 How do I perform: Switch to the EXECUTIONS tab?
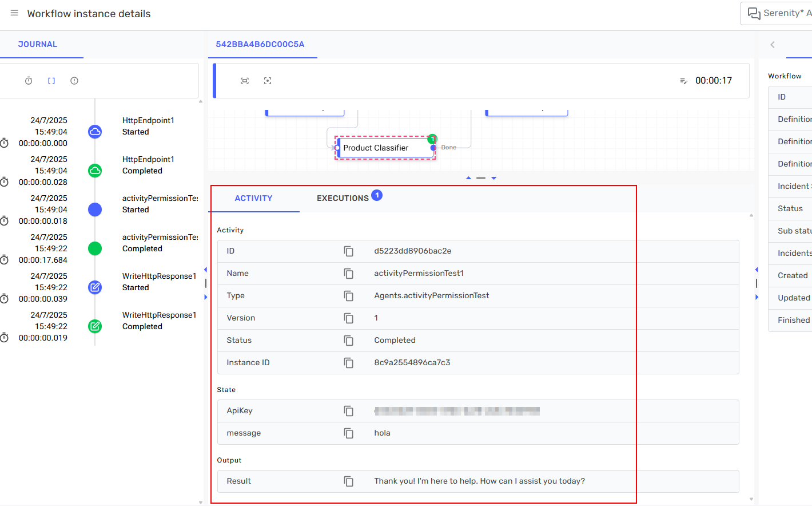pyautogui.click(x=343, y=197)
